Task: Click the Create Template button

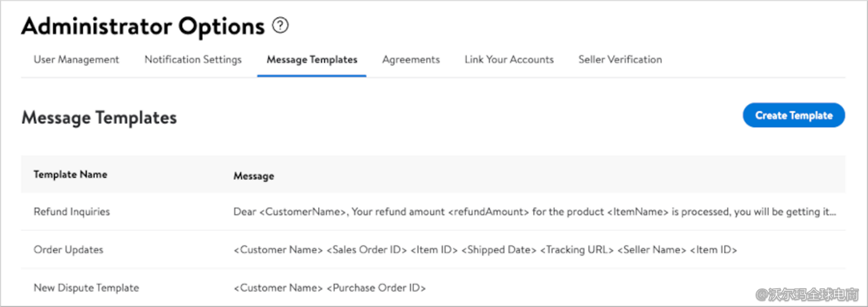Action: pyautogui.click(x=794, y=115)
